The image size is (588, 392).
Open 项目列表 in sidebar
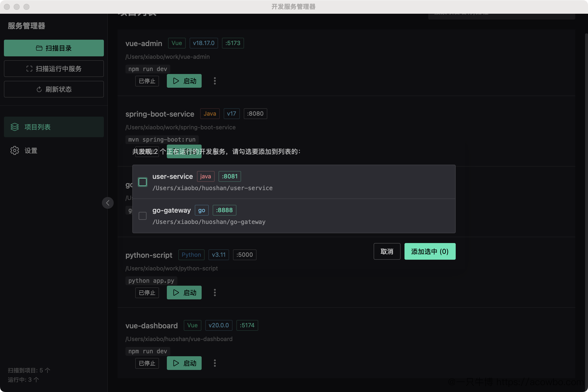pyautogui.click(x=54, y=127)
